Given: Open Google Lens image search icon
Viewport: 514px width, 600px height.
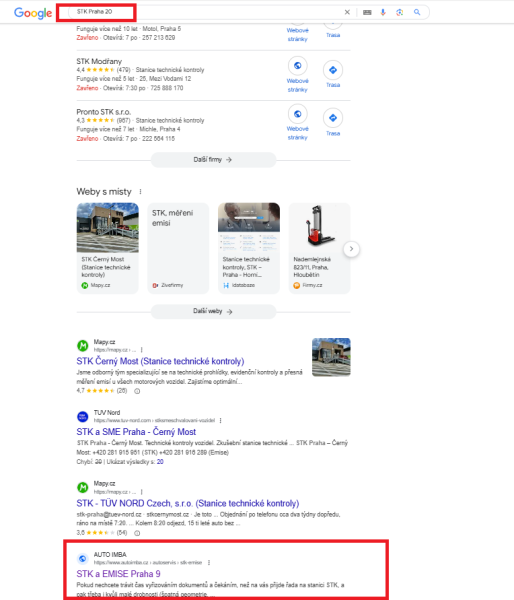Looking at the screenshot, I should tap(400, 12).
